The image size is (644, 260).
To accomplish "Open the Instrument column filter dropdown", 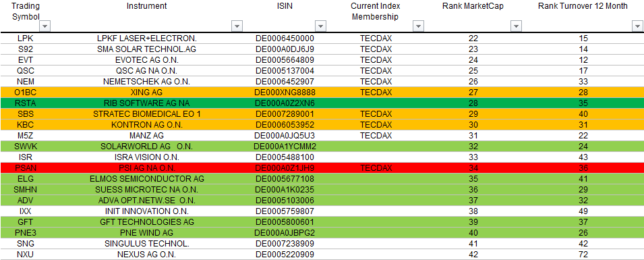I will click(237, 26).
